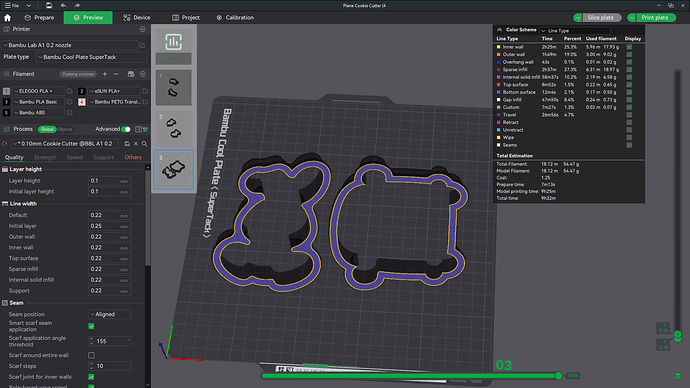690x388 pixels.
Task: Edit the eSUN PLA+ filament preset
Action: (x=145, y=91)
